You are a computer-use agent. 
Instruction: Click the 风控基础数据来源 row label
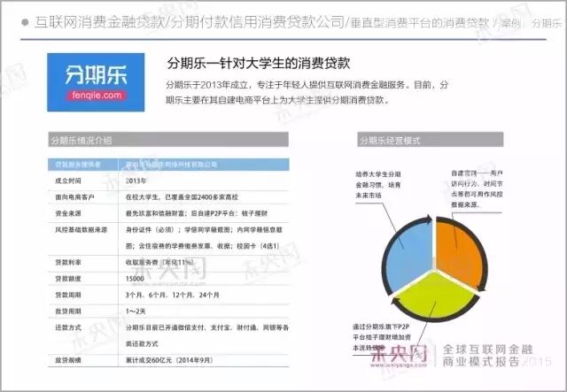81,230
